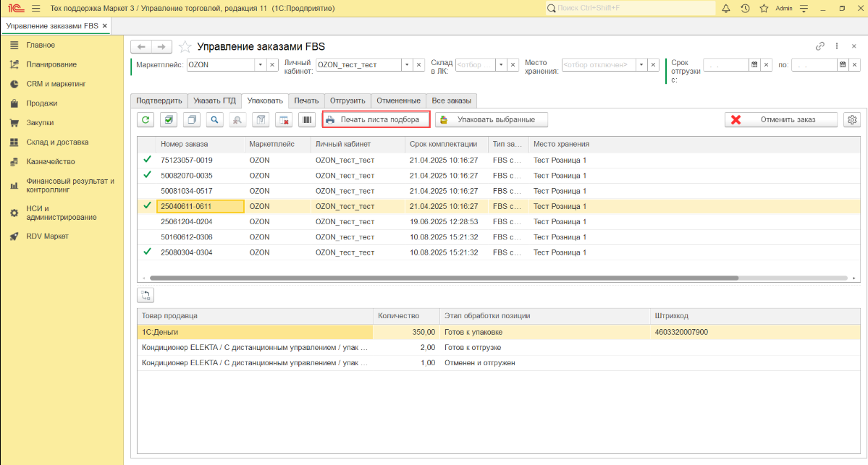Toggle checkmark for order 75123057-0019
868x465 pixels.
click(x=147, y=160)
